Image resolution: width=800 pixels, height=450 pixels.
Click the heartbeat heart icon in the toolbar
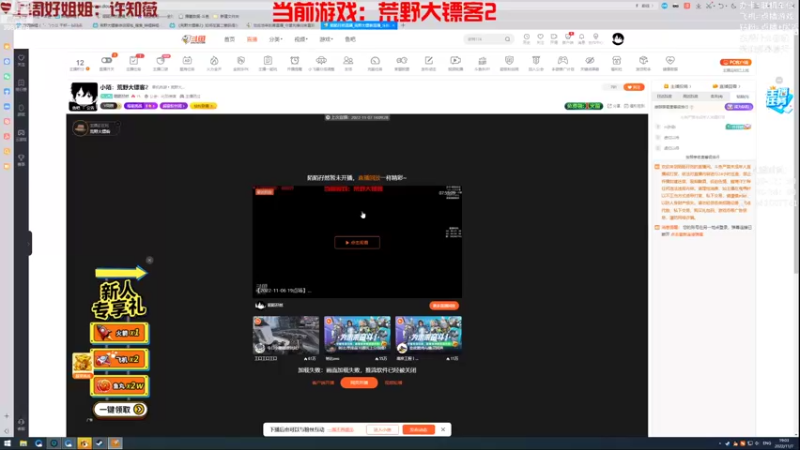tap(670, 61)
